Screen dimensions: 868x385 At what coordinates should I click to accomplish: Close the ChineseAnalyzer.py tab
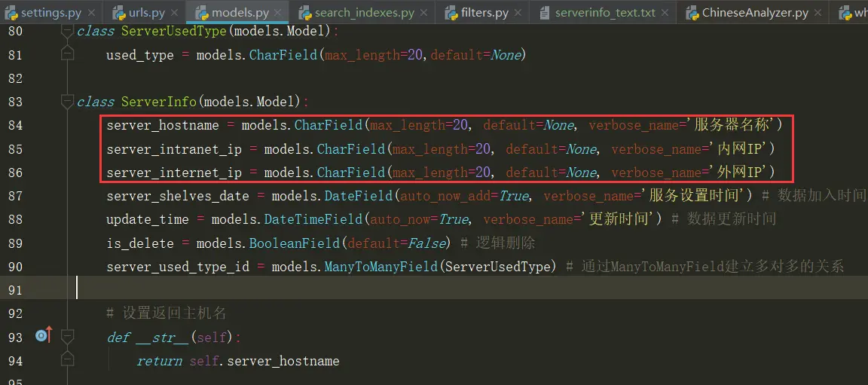818,12
